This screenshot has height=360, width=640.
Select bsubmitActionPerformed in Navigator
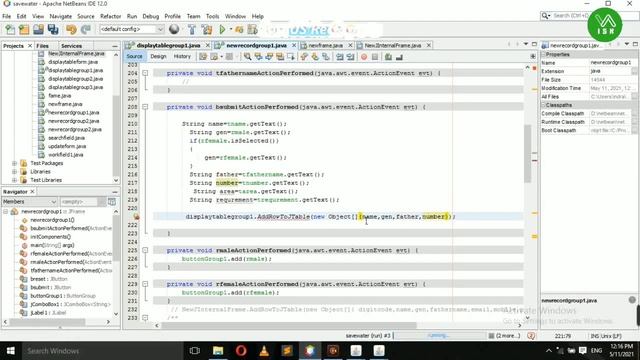[71, 228]
